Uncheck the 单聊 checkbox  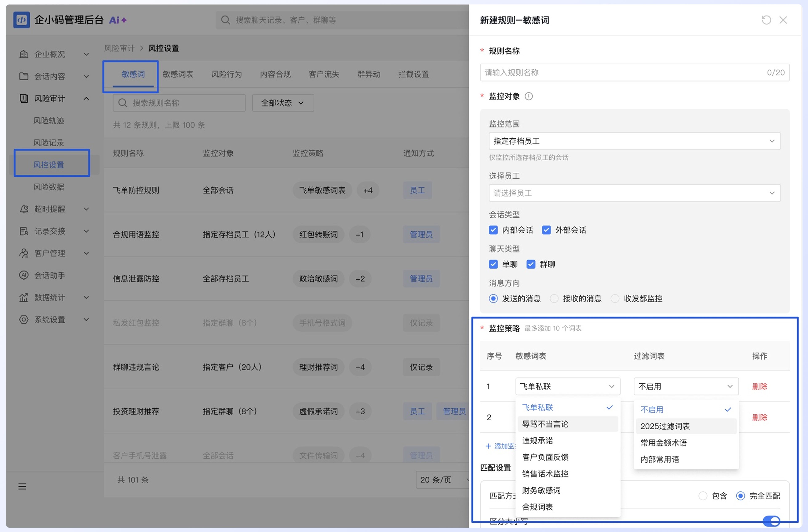pos(493,264)
